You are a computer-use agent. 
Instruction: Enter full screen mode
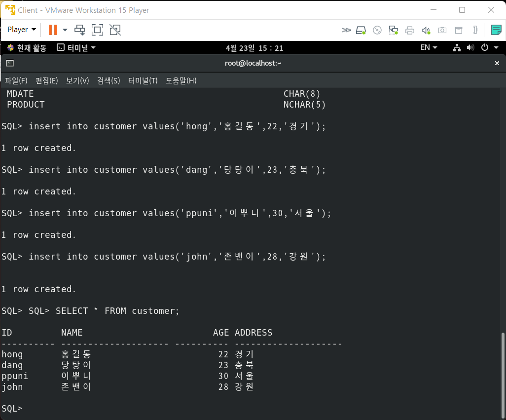pyautogui.click(x=98, y=30)
